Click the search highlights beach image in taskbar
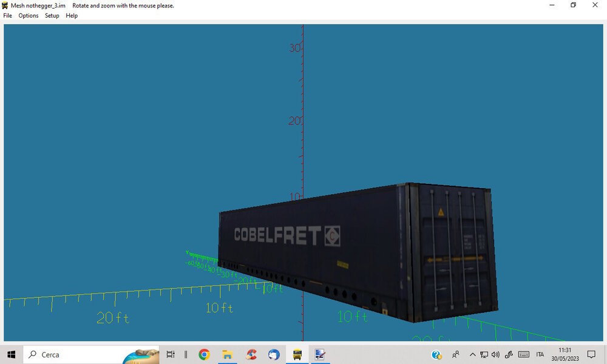This screenshot has width=607, height=364. (x=141, y=356)
